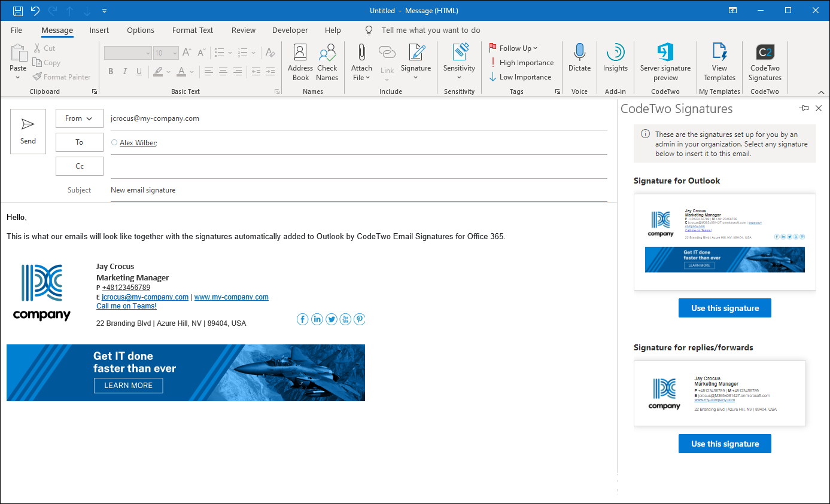This screenshot has height=504, width=830.
Task: Click Cut in the Clipboard group
Action: (x=44, y=48)
